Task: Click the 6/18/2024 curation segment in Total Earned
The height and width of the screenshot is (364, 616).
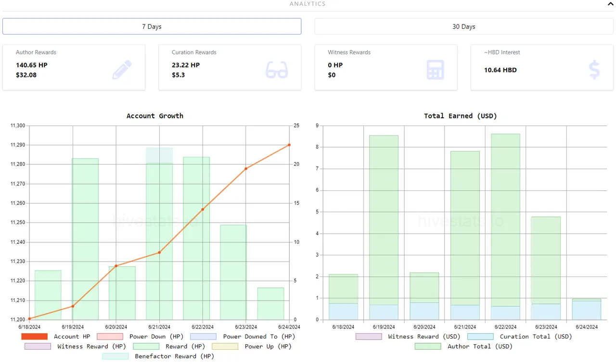Action: (343, 312)
